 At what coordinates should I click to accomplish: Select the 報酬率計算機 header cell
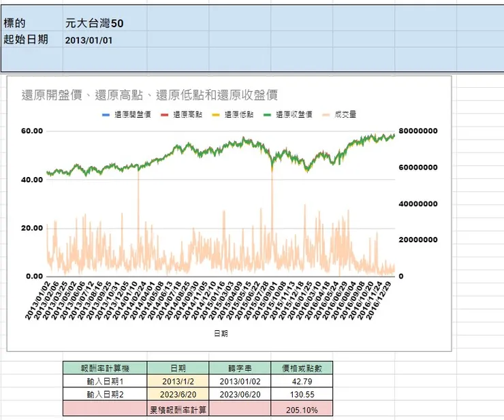[x=105, y=368]
